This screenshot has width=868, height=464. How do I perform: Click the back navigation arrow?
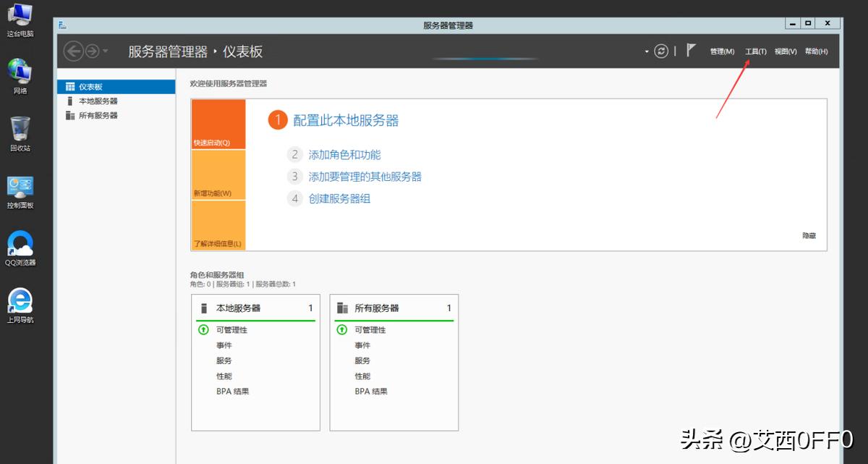coord(73,51)
